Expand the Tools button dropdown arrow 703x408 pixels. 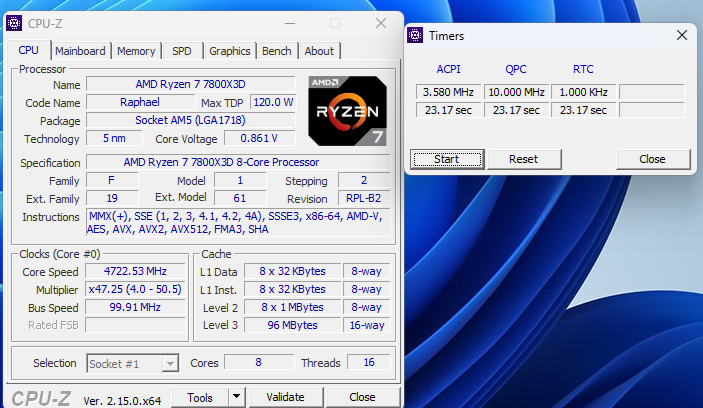(x=237, y=396)
